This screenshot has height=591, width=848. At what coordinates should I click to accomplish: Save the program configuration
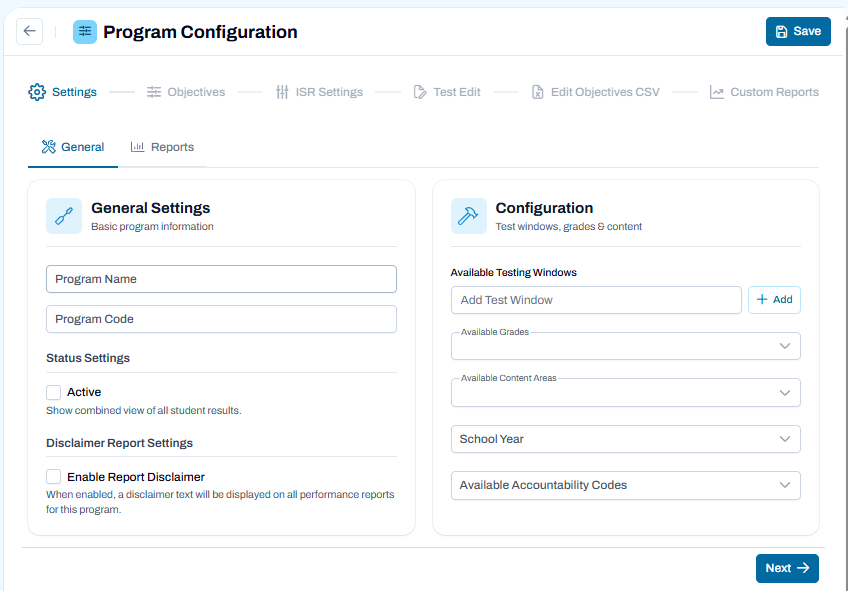tap(798, 31)
